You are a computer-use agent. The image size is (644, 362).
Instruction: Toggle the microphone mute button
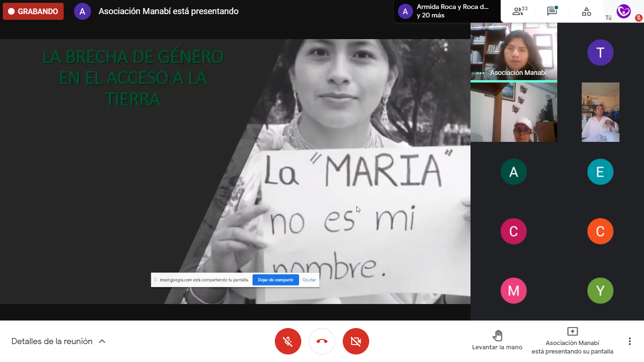pos(288,341)
